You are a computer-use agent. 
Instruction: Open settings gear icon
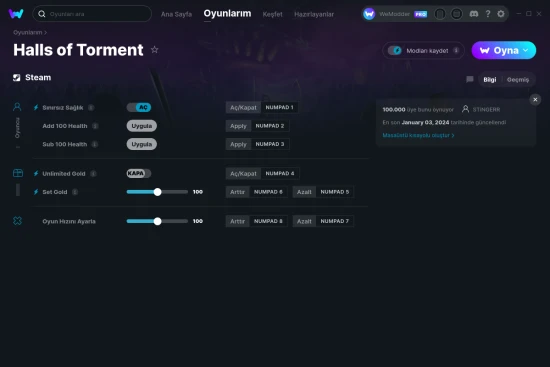501,14
